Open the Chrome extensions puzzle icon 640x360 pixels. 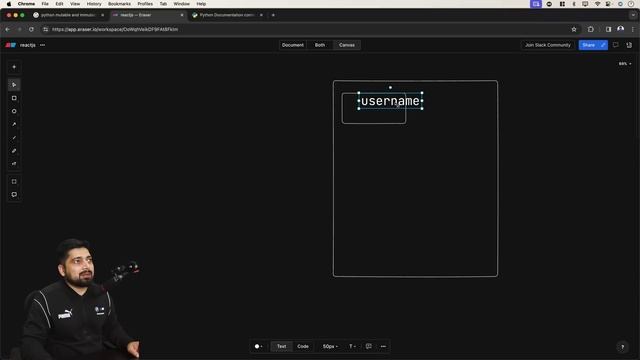click(591, 29)
